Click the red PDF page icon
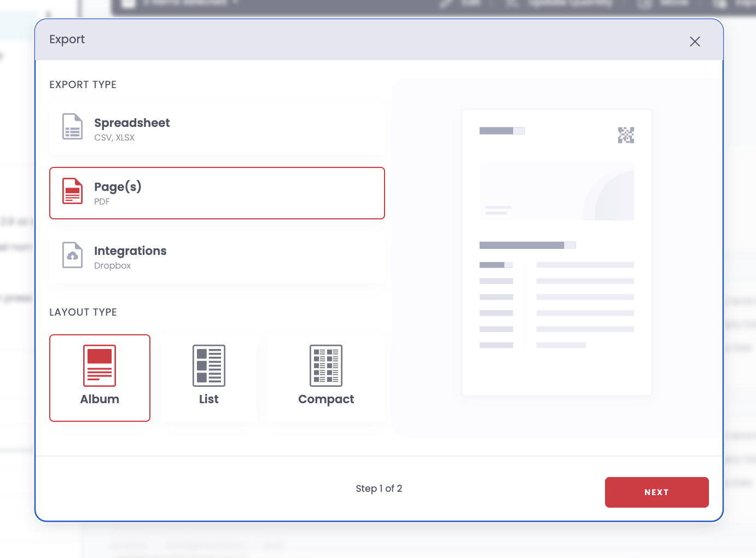The width and height of the screenshot is (756, 558). [72, 191]
